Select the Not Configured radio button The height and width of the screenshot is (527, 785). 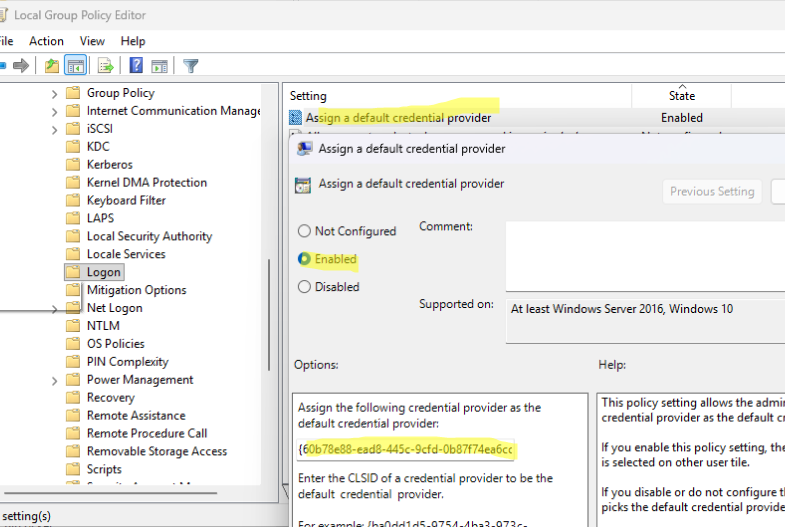click(304, 231)
